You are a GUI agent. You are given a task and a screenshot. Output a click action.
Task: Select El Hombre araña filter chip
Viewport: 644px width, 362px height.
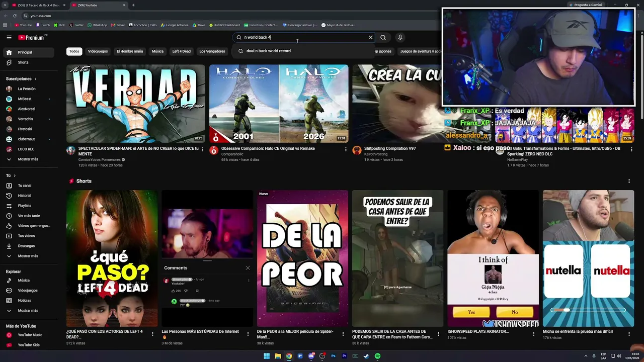pos(130,51)
